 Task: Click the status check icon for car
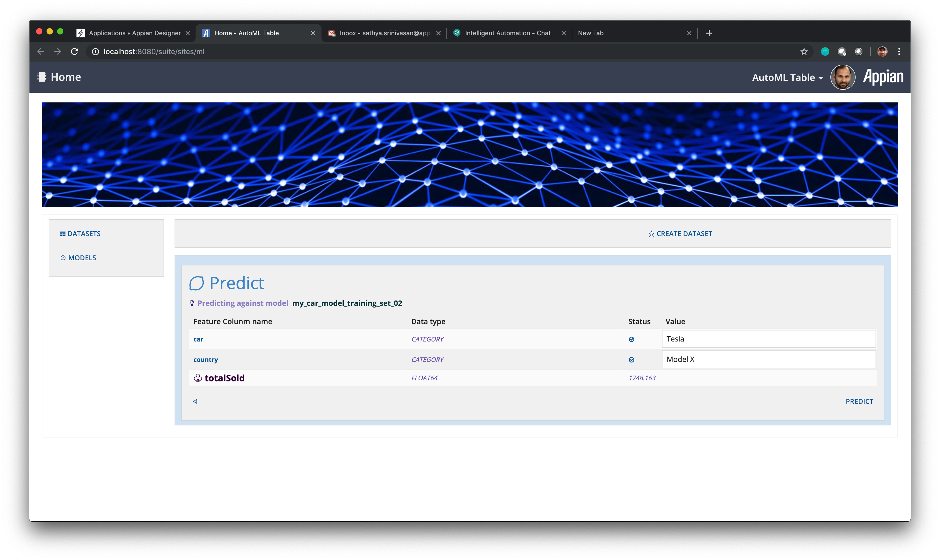click(x=631, y=339)
